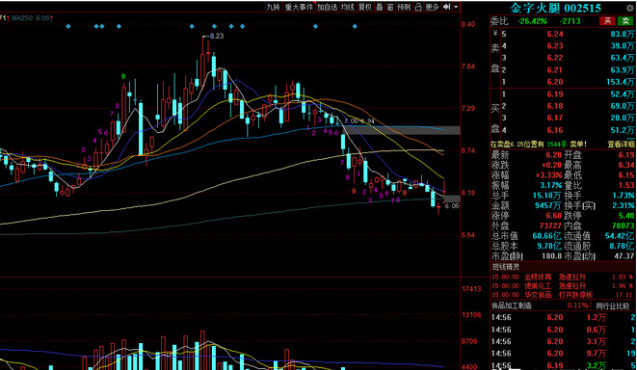
Task: Click the 同行业比较 industry comparison link
Action: click(x=612, y=306)
